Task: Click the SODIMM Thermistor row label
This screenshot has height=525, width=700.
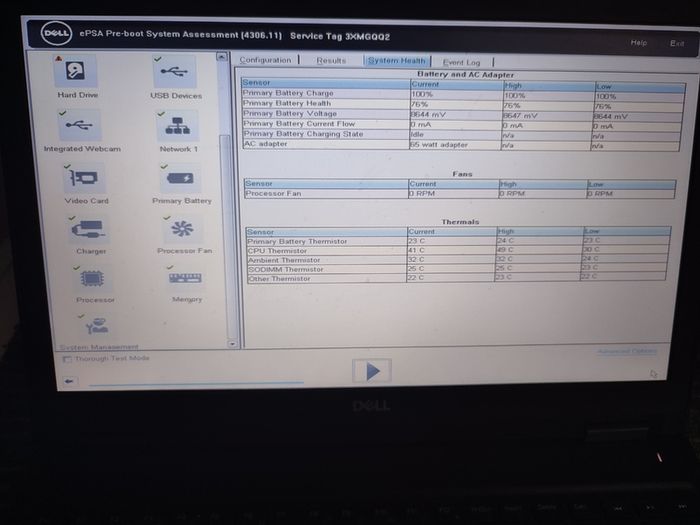Action: click(x=286, y=270)
